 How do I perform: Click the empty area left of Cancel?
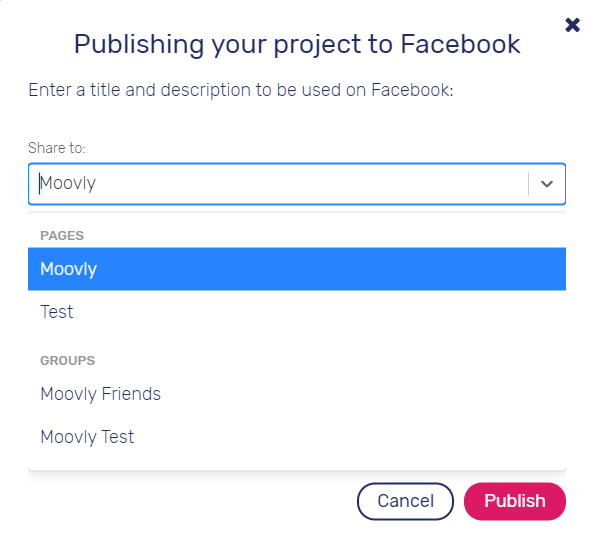click(x=189, y=501)
